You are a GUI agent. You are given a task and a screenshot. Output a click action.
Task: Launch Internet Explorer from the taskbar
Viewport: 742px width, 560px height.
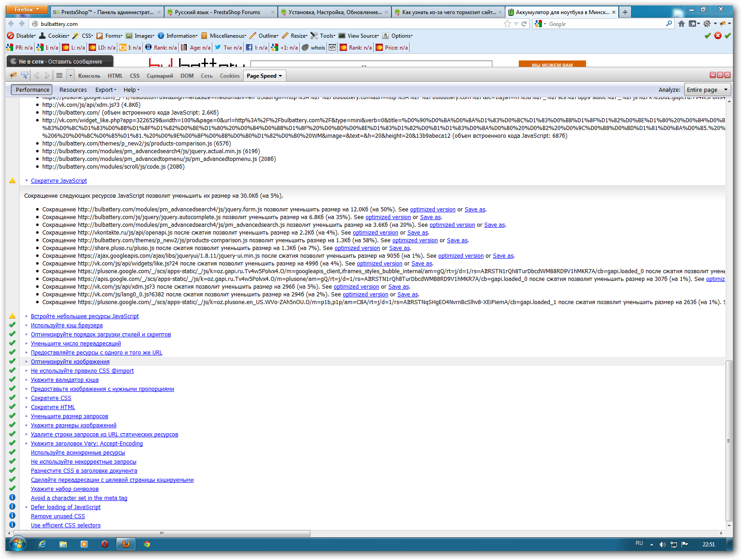(x=42, y=544)
